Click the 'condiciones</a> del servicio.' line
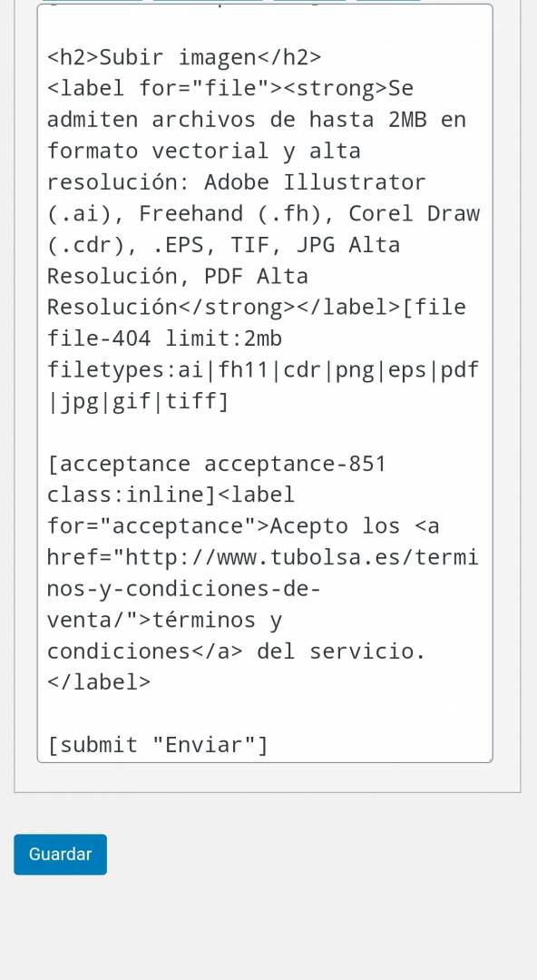Screen dimensions: 537x980 point(237,652)
